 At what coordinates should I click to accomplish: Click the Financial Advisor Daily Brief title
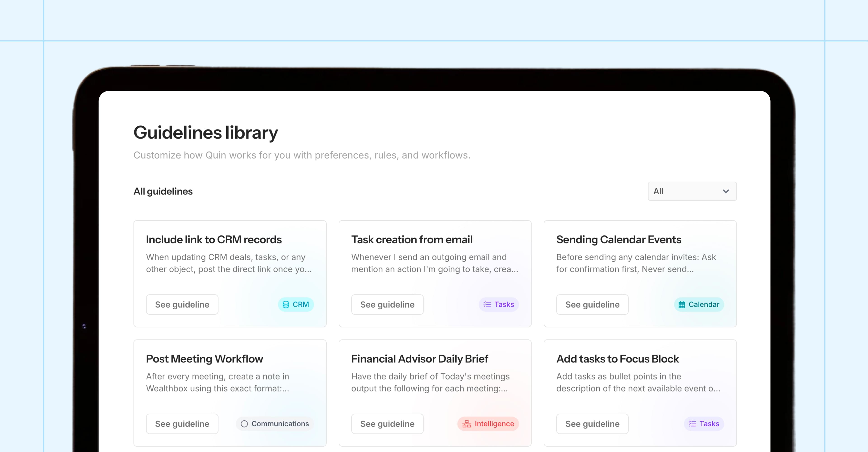pyautogui.click(x=419, y=359)
